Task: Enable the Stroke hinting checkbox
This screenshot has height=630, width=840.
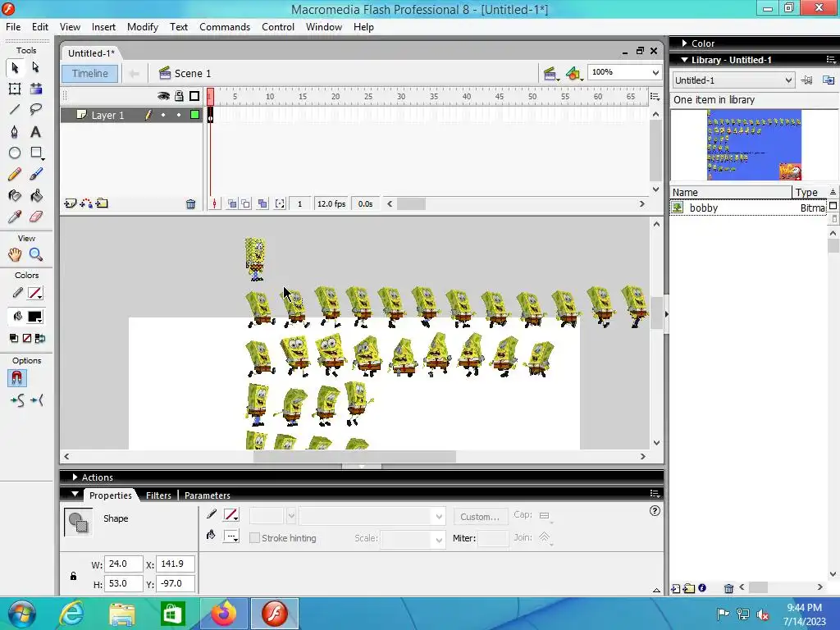Action: 255,538
